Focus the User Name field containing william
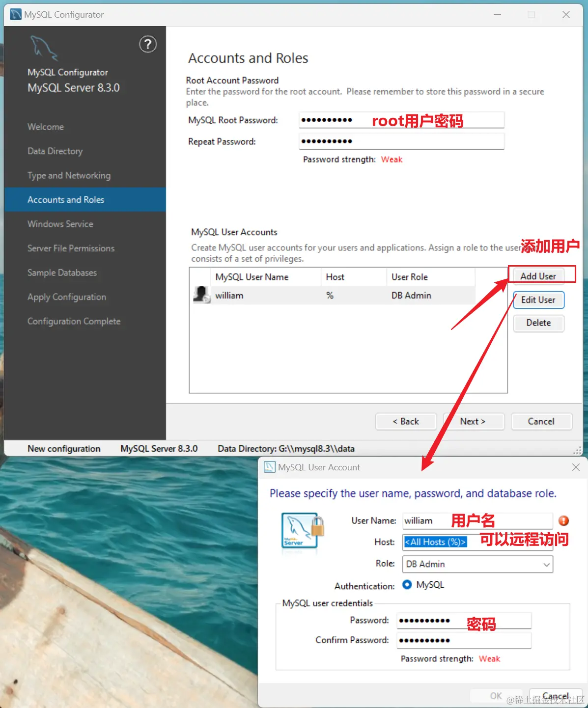 click(477, 521)
